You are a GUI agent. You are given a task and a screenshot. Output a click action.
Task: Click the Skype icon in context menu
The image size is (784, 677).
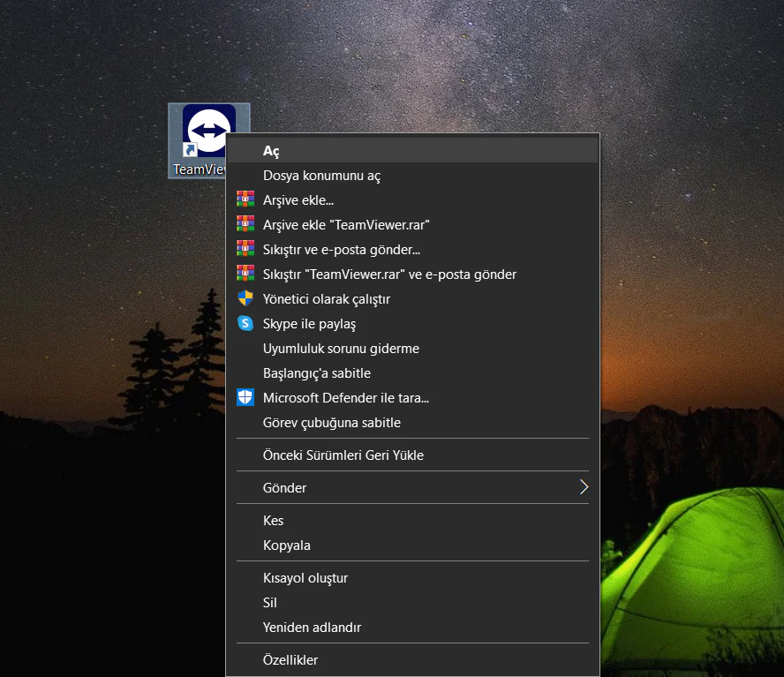point(245,324)
